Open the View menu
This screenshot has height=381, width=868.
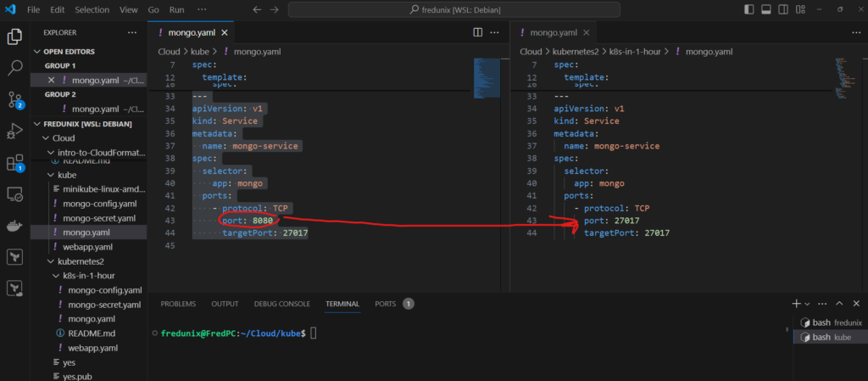tap(129, 10)
